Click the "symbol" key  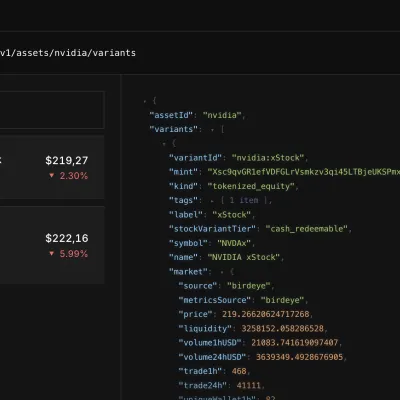tap(188, 243)
